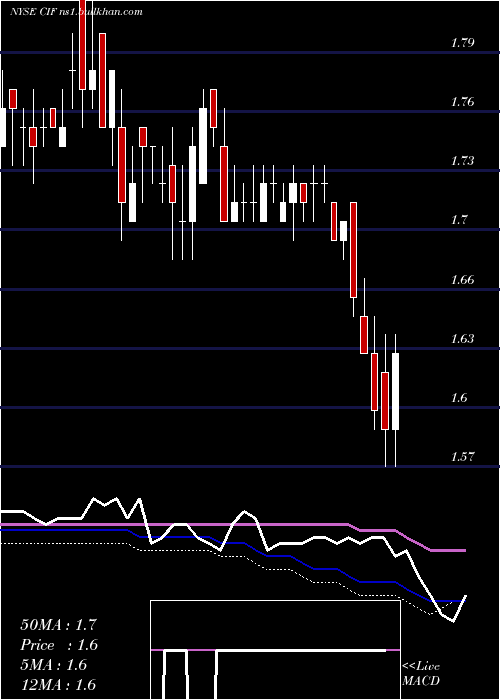Click the 1.79 price axis label
Image resolution: width=500 pixels, height=700 pixels.
pyautogui.click(x=462, y=43)
